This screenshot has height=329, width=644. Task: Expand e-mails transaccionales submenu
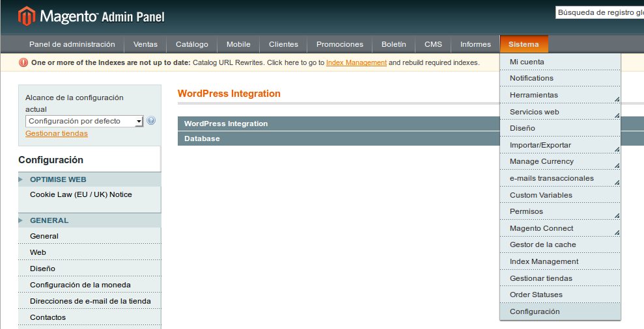[560, 178]
